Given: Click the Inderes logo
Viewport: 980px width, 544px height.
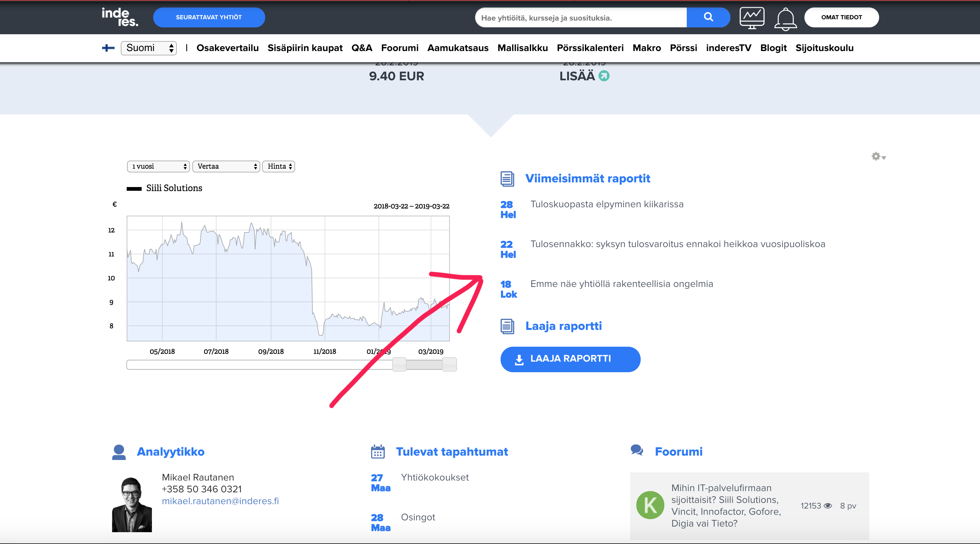Looking at the screenshot, I should pos(120,17).
